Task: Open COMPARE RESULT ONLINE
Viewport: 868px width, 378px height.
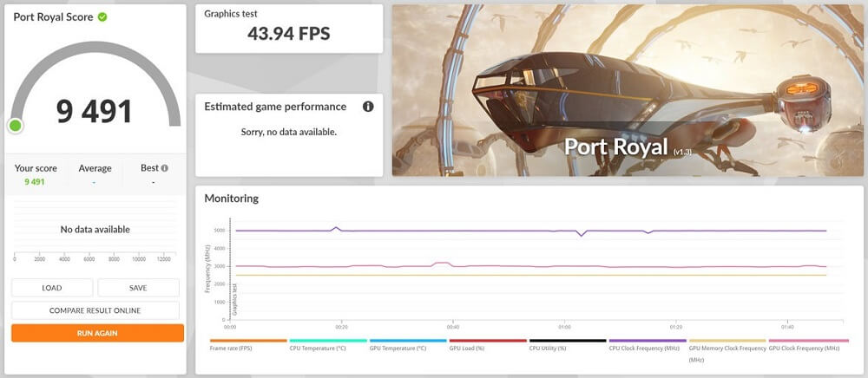Action: click(95, 310)
